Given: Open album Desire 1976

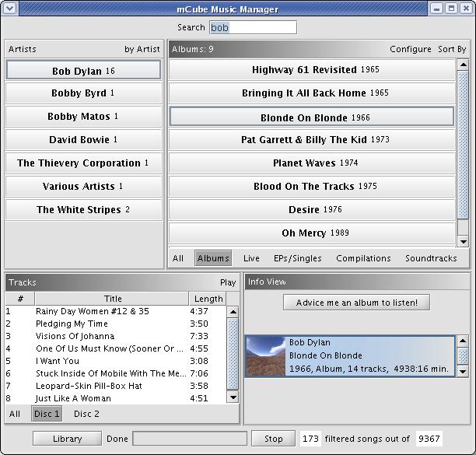Looking at the screenshot, I should coord(312,209).
